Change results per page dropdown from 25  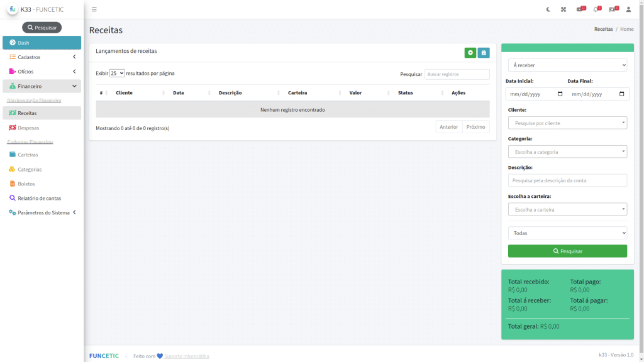point(117,73)
